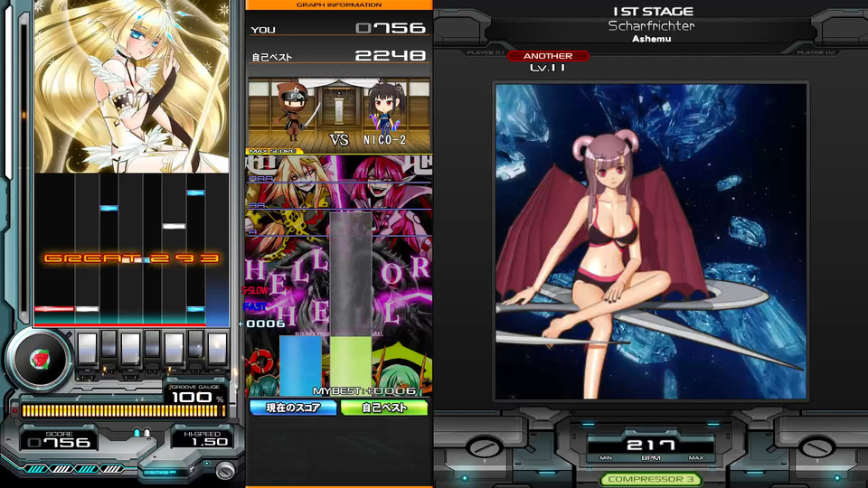Click the GROOVE GAUGE 100% readout
Screen dimensions: 868x488
[196, 394]
